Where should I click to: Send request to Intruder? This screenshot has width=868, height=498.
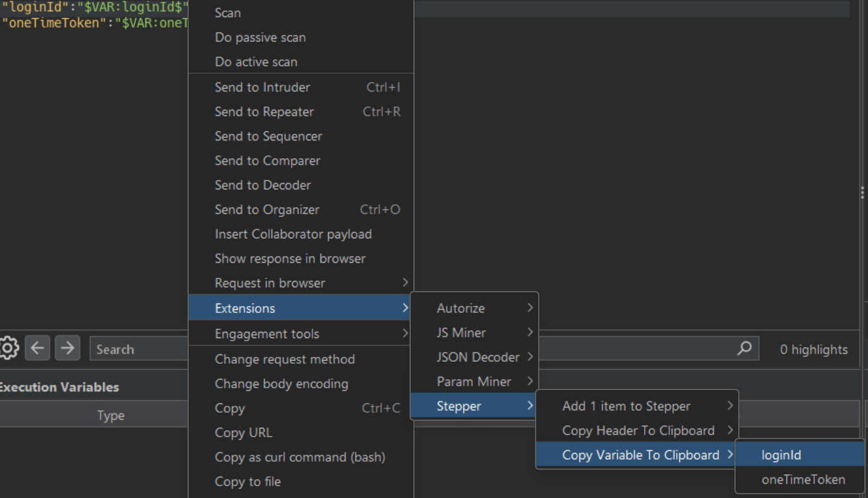click(x=301, y=87)
